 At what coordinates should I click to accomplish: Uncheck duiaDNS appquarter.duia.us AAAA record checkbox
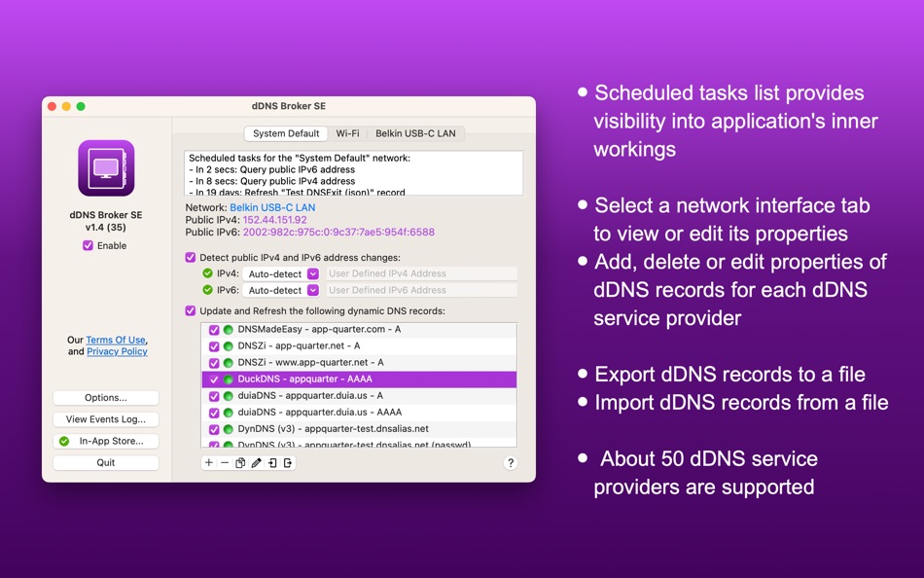coord(214,413)
